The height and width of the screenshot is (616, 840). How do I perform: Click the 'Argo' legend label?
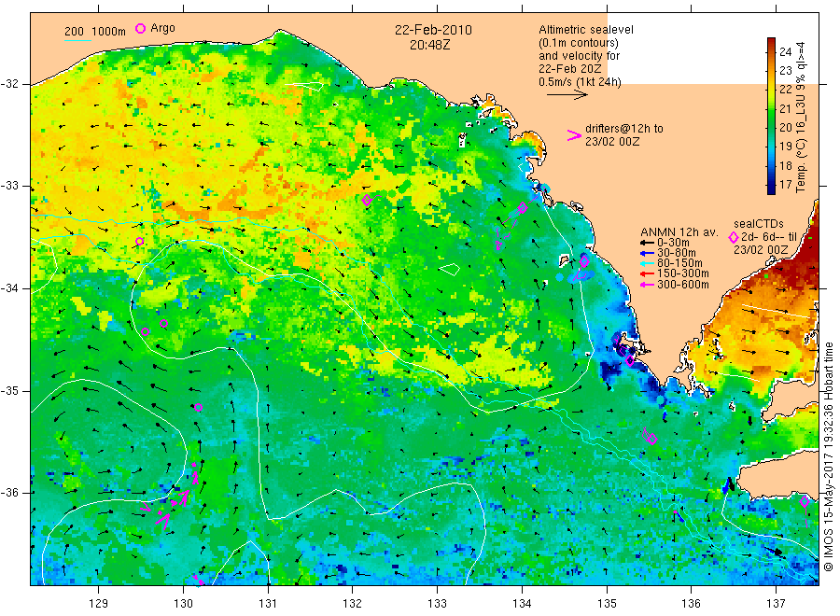pos(162,28)
